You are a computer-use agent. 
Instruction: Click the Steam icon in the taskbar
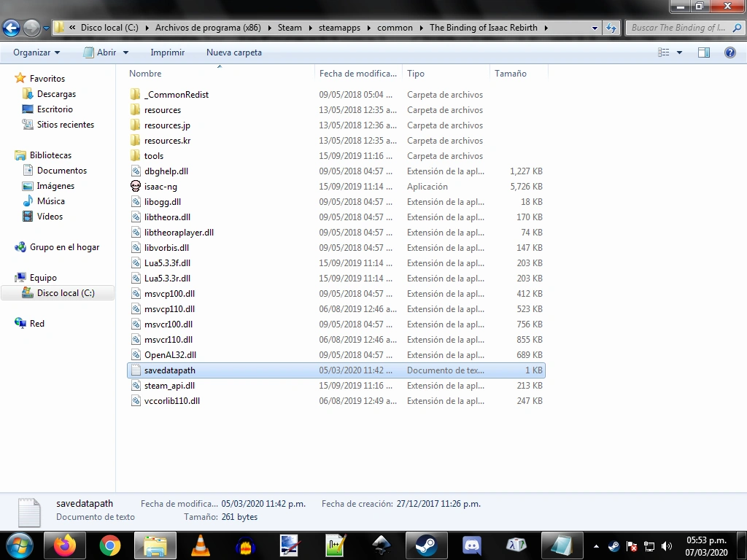[x=426, y=545]
